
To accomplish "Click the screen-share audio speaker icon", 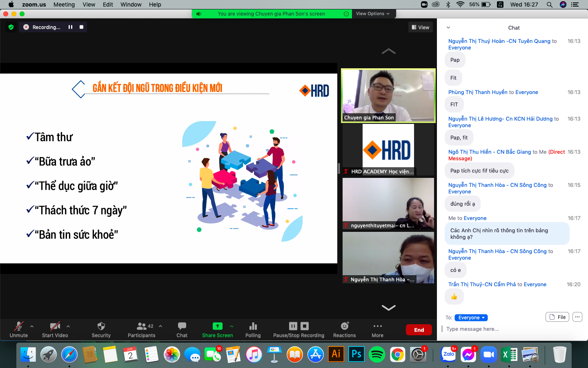I will pos(199,14).
